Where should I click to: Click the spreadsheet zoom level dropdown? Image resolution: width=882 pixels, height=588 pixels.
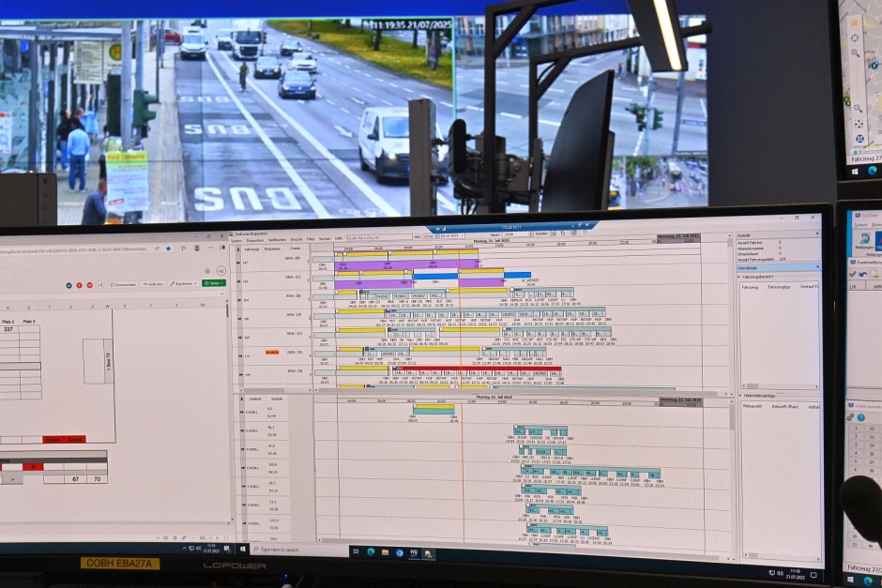click(205, 538)
